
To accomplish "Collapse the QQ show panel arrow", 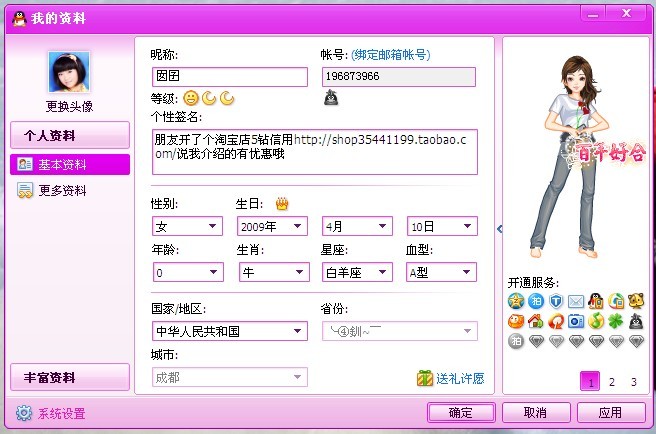I will [499, 229].
